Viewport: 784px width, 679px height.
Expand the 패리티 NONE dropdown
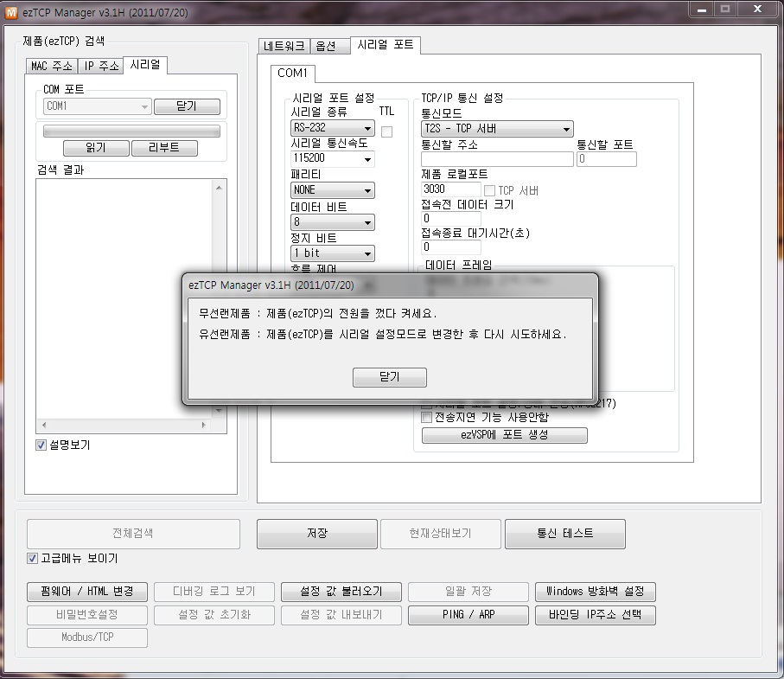point(333,190)
